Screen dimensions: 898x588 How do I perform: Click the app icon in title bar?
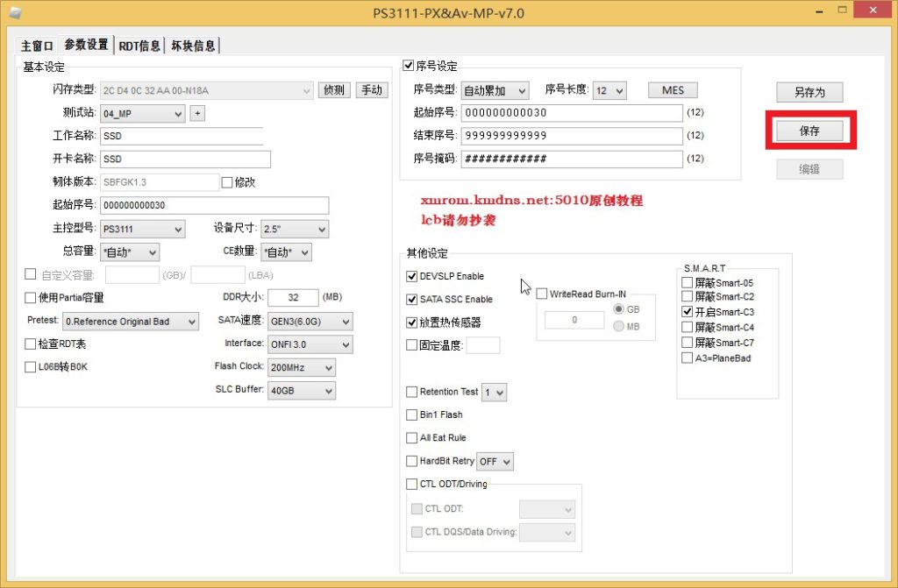click(x=14, y=12)
